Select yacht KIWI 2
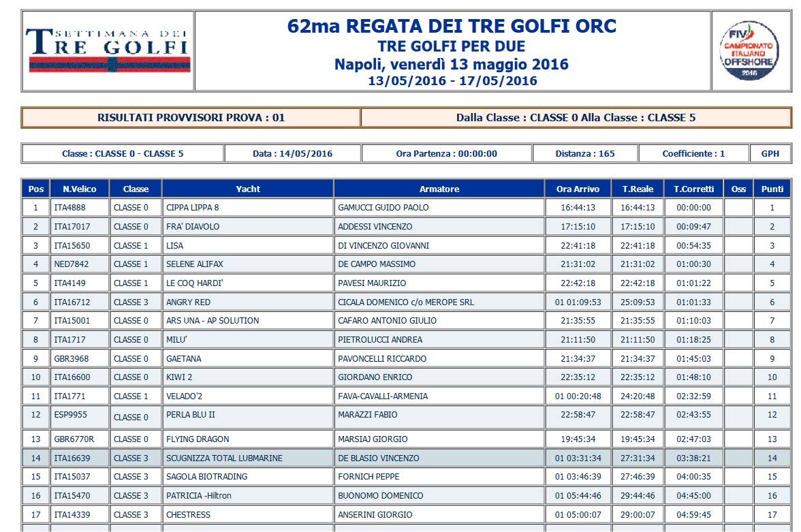801x532 pixels. point(179,377)
